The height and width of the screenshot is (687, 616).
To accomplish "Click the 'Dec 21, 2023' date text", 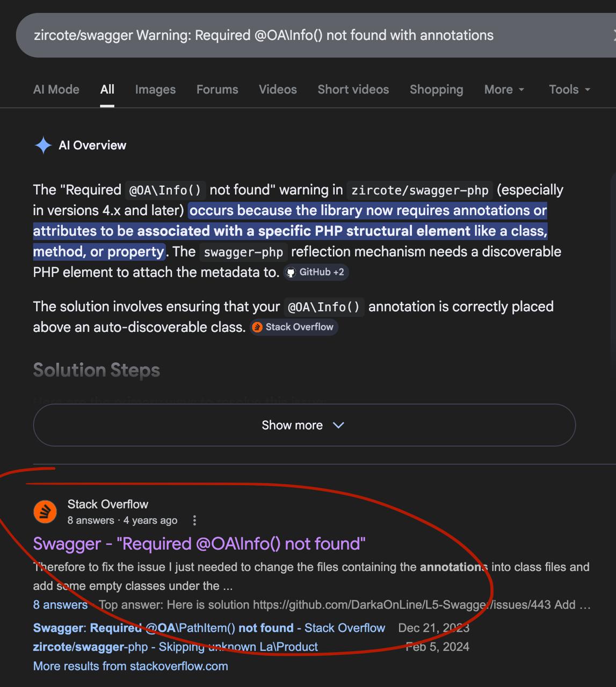I will point(434,628).
